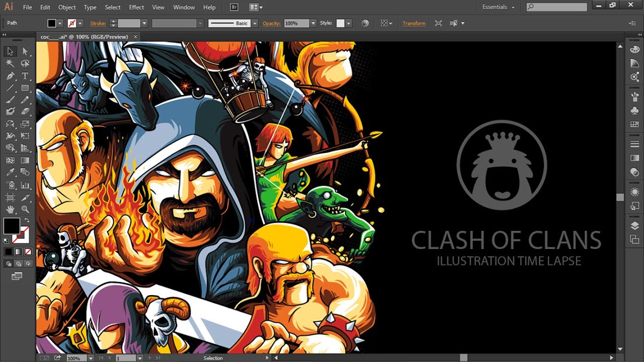Open the Stroke panel icon
This screenshot has height=362, width=644.
634,144
